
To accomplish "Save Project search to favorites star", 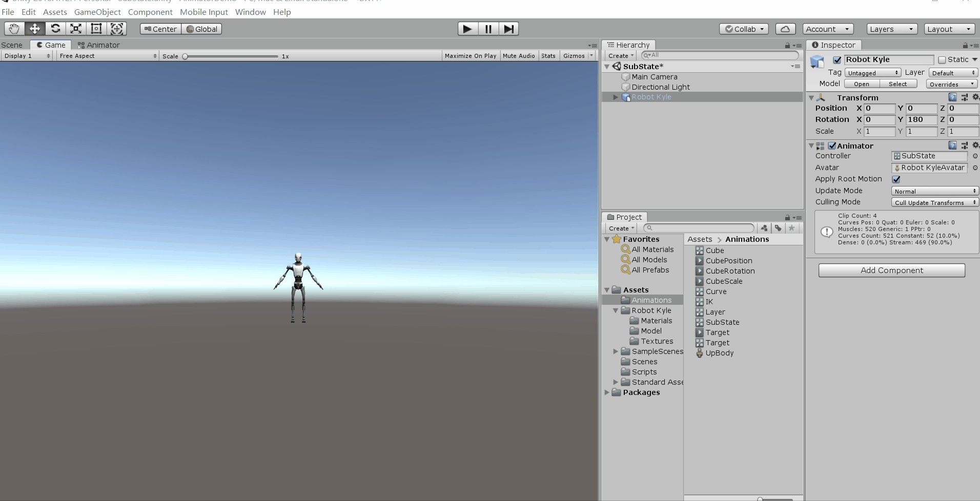I will [792, 228].
